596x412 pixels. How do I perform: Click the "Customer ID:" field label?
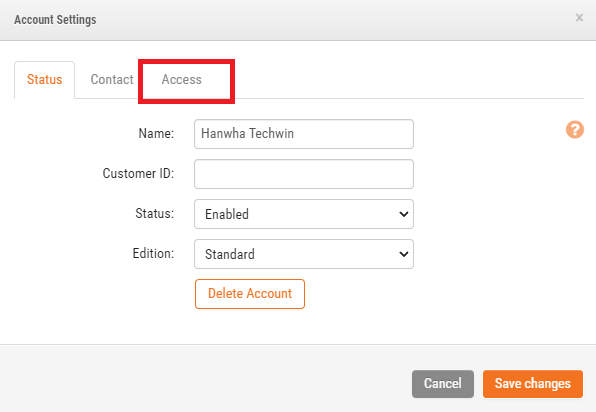[x=138, y=173]
